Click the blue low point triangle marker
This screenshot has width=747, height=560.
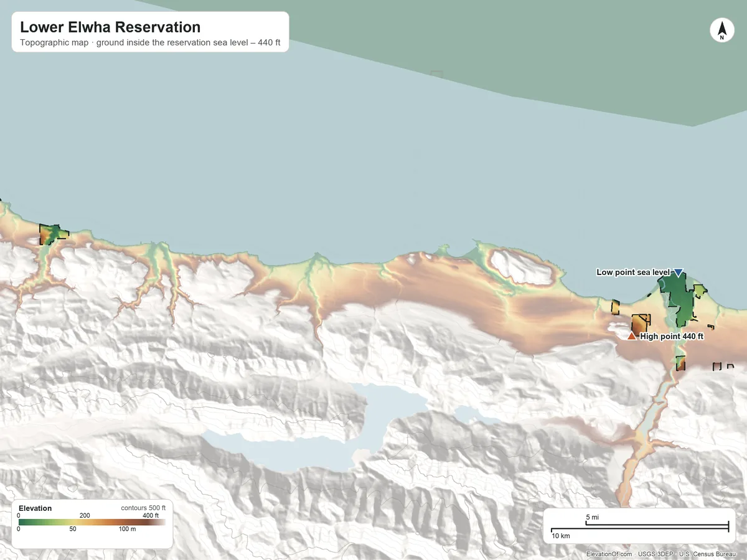click(679, 272)
